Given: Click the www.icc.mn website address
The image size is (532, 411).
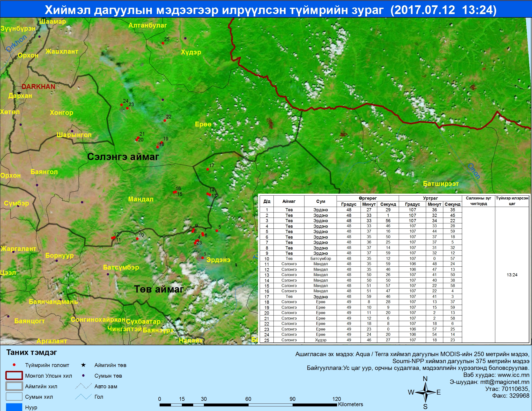Looking at the screenshot, I should 513,375.
